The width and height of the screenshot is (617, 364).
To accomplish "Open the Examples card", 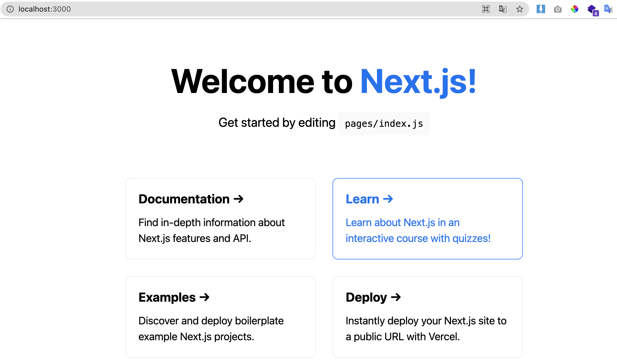I will [x=220, y=317].
